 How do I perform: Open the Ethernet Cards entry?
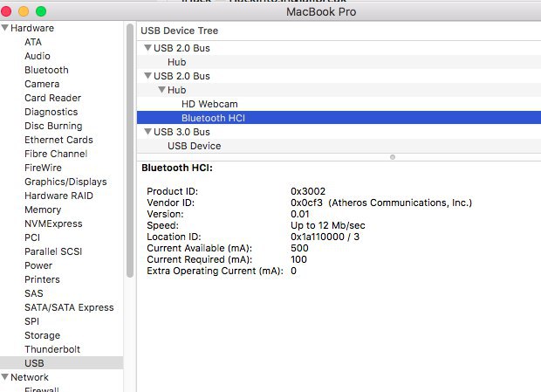pyautogui.click(x=58, y=140)
